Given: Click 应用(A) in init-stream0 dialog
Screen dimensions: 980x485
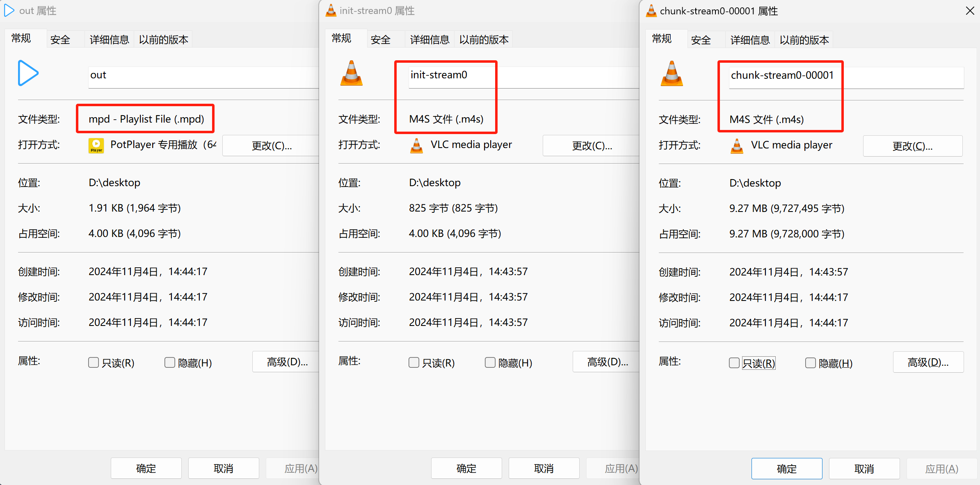Looking at the screenshot, I should 619,468.
